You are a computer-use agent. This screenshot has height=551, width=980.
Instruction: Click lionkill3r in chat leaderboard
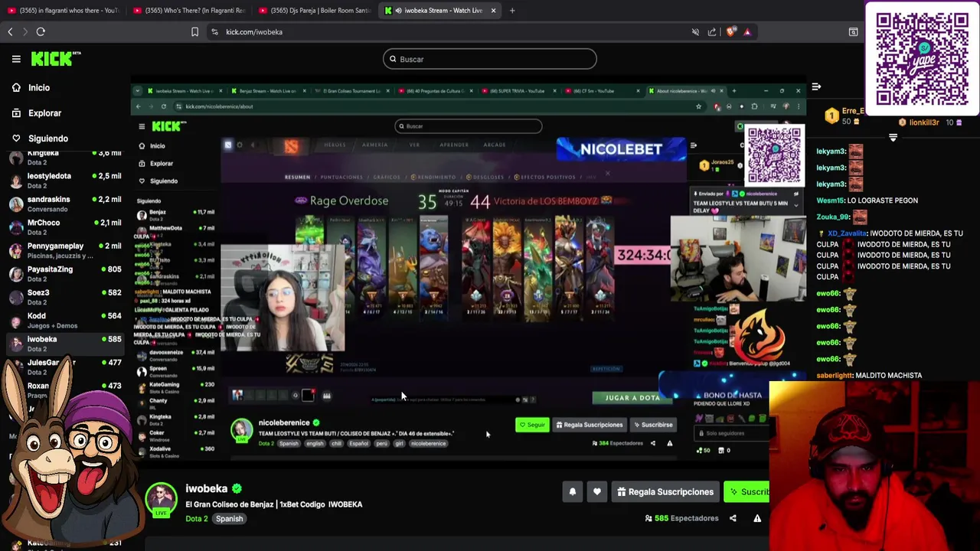(x=925, y=122)
